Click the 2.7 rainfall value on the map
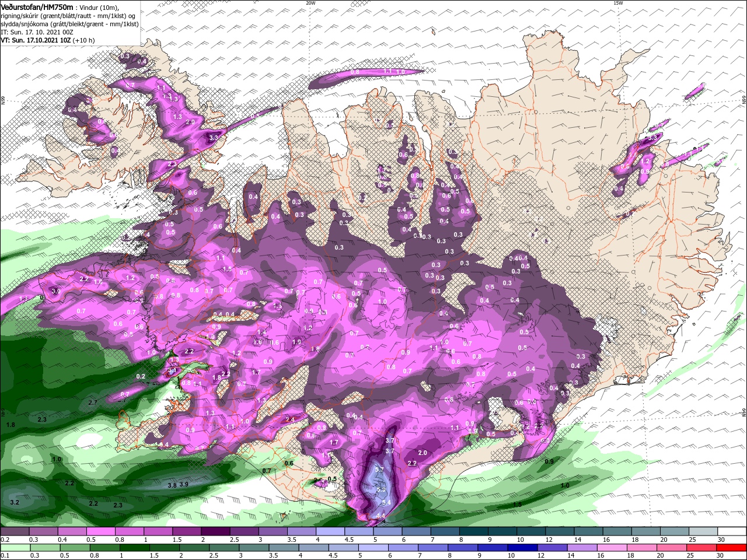Screen dimensions: 747x560 click(x=93, y=403)
